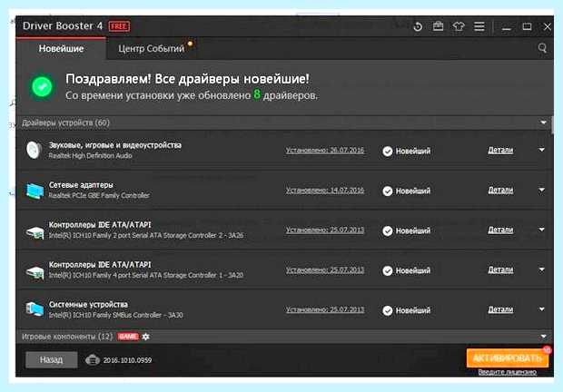Expand dropdown arrow for Системные устройства row
563x392 pixels.
[541, 309]
